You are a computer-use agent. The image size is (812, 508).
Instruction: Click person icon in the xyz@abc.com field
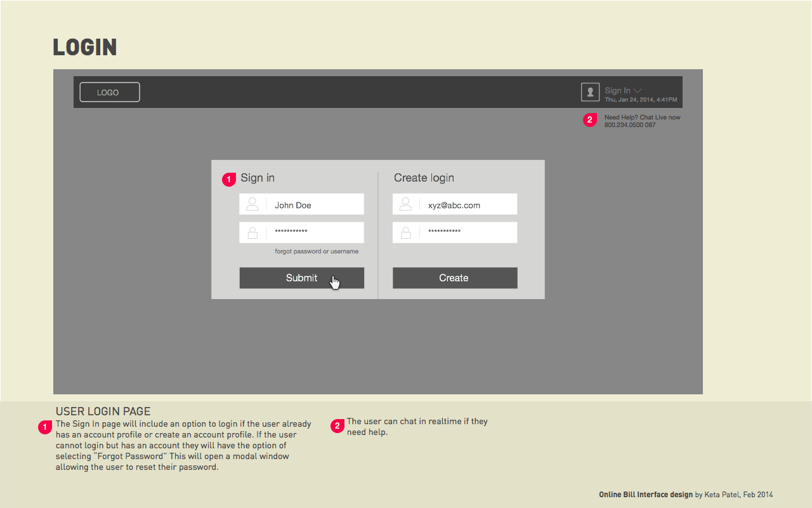coord(406,204)
